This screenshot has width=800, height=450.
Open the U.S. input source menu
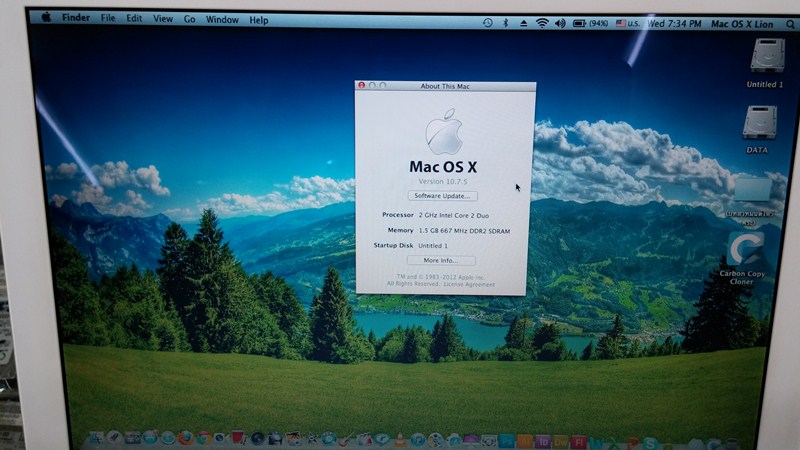628,23
